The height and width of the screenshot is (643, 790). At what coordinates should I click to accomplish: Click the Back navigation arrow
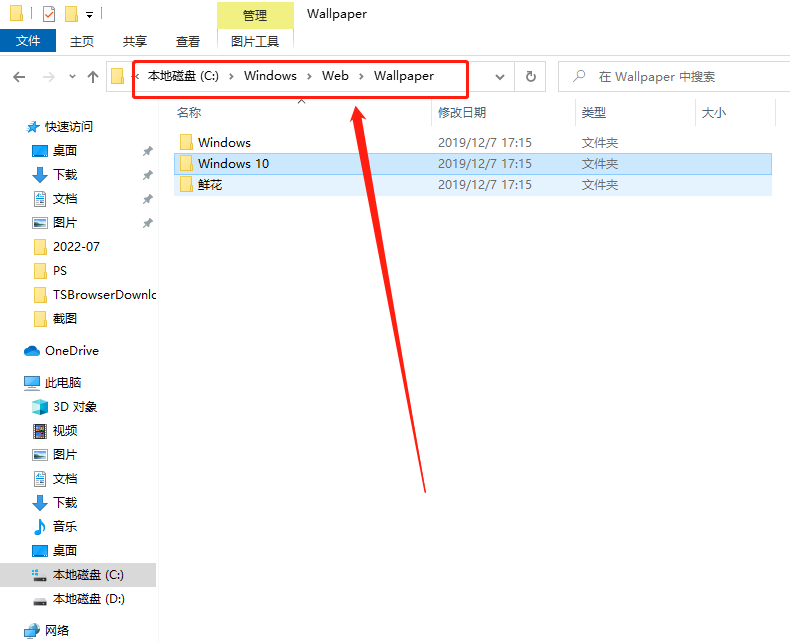19,77
